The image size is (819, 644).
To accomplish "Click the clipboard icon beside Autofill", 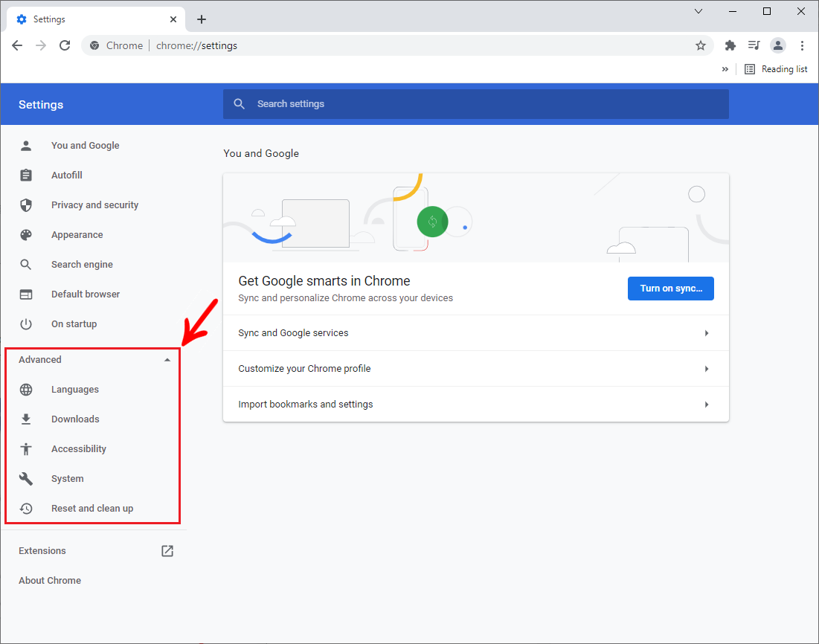I will click(x=26, y=175).
